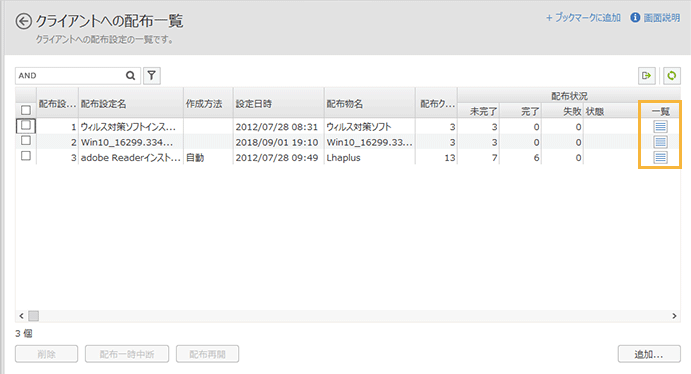The height and width of the screenshot is (374, 691).
Task: Select the adobe Readerインスト... name cell
Action: click(x=131, y=158)
